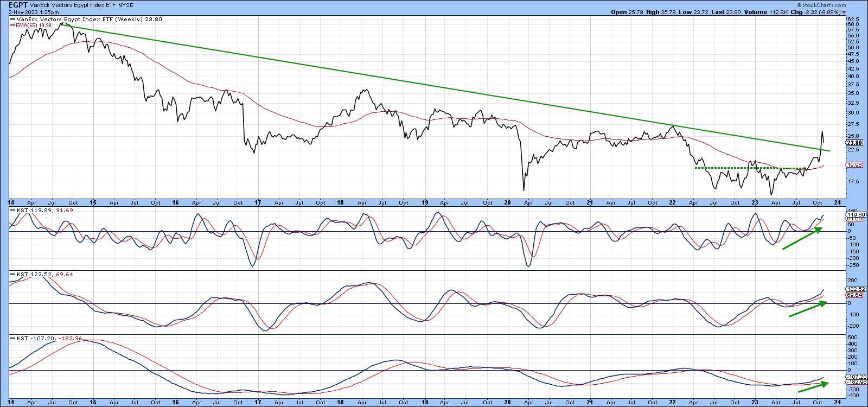868x407 pixels.
Task: Click the 23 year marker on bottom axis
Action: point(754,202)
